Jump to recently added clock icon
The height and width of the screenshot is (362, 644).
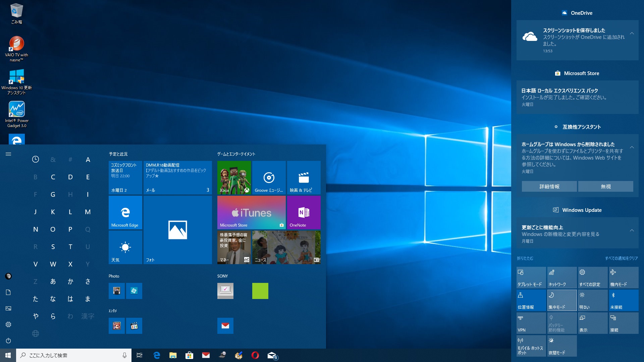point(36,160)
